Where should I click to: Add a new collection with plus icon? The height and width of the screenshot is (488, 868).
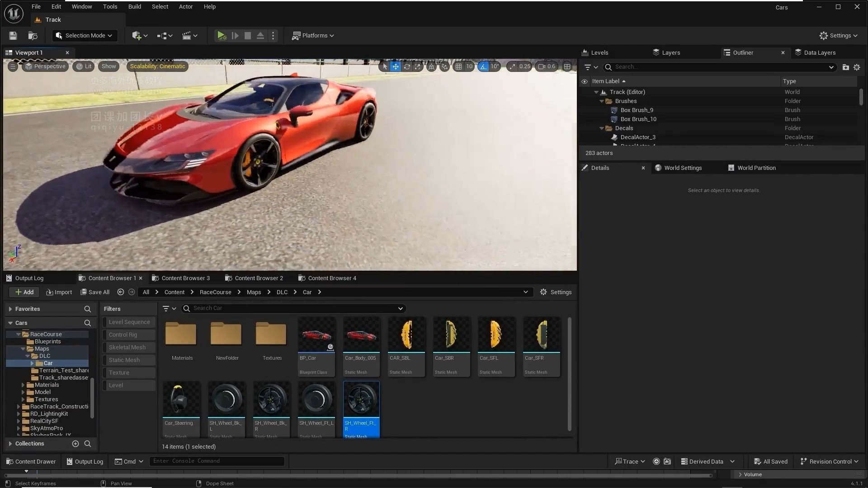pyautogui.click(x=75, y=444)
